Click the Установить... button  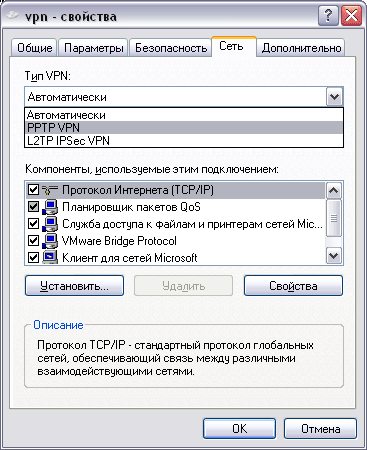[74, 286]
